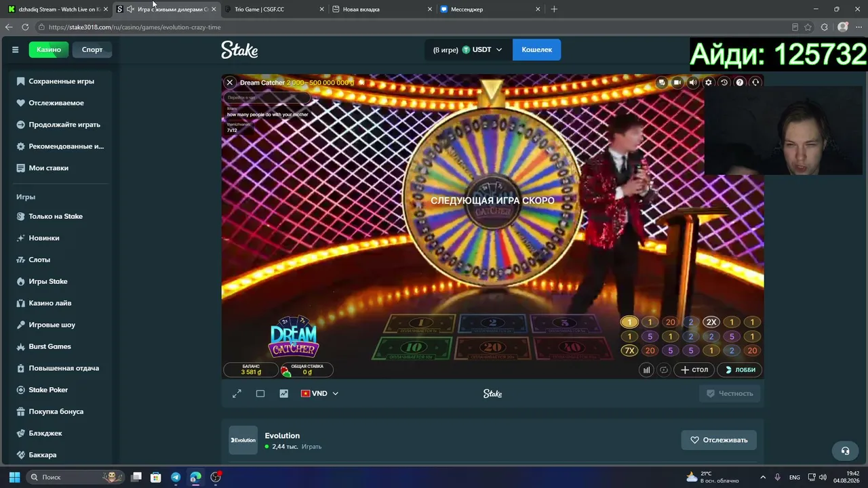Switch to Мессенджер browser tab
The height and width of the screenshot is (488, 868).
point(490,9)
